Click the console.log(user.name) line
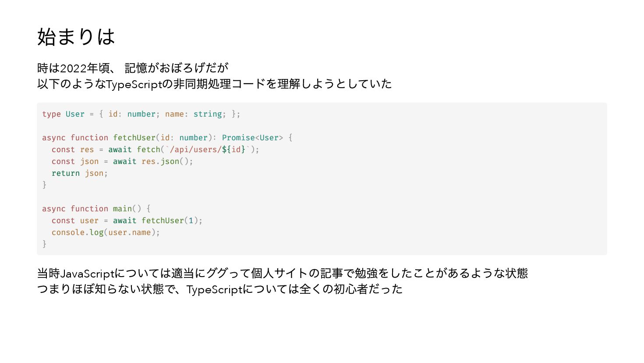This screenshot has height=363, width=644. coord(106,232)
